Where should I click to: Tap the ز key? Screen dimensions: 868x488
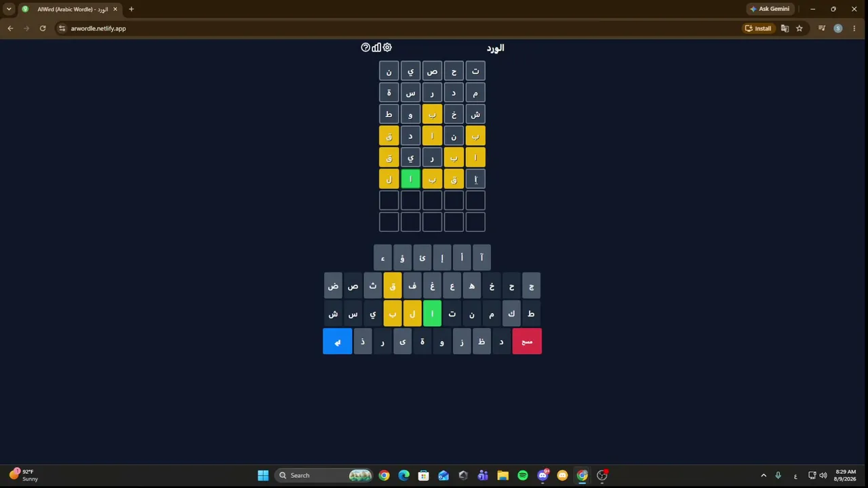click(x=462, y=342)
